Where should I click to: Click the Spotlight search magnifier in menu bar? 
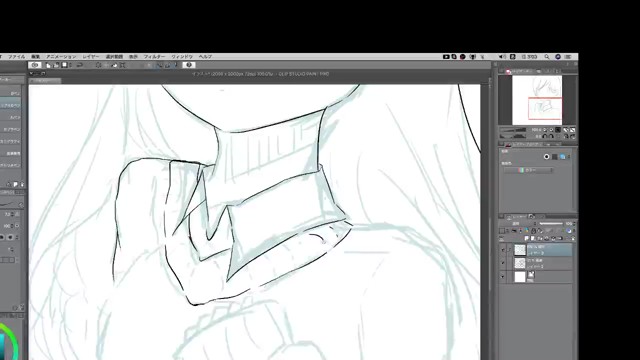[x=547, y=57]
